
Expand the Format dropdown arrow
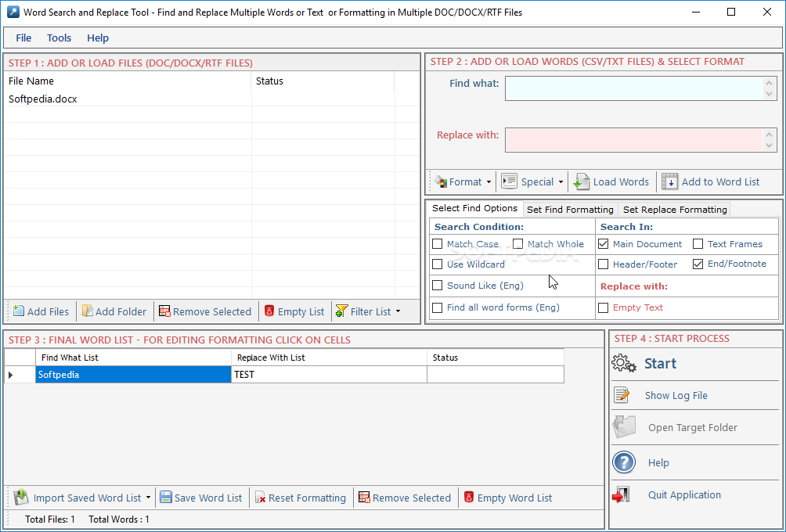coord(489,182)
